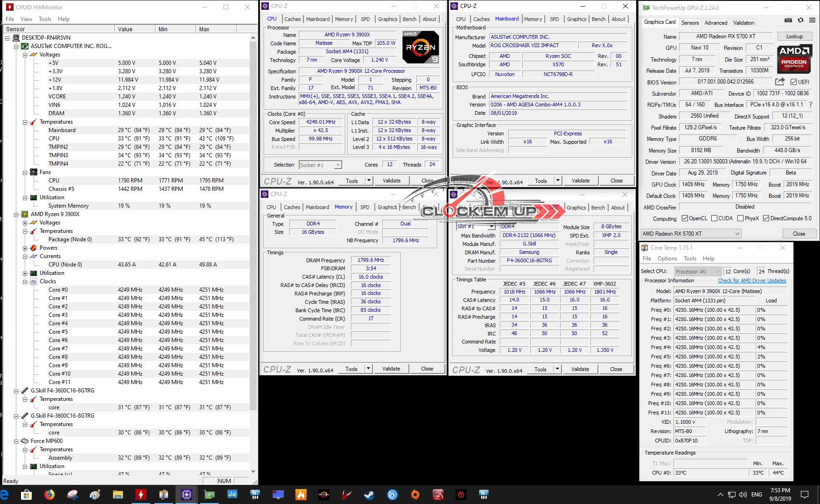Click the BIOS export share icon

(780, 82)
